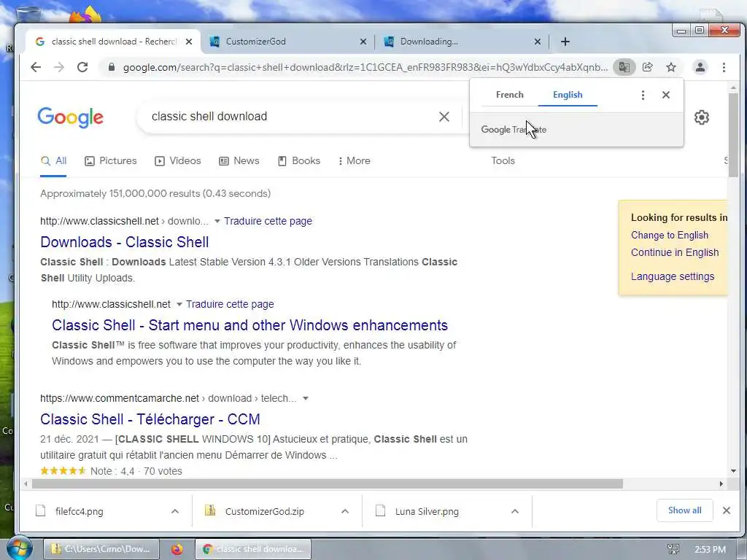Screen dimensions: 747x560
Task: Select Videos search filter
Action: [x=178, y=161]
